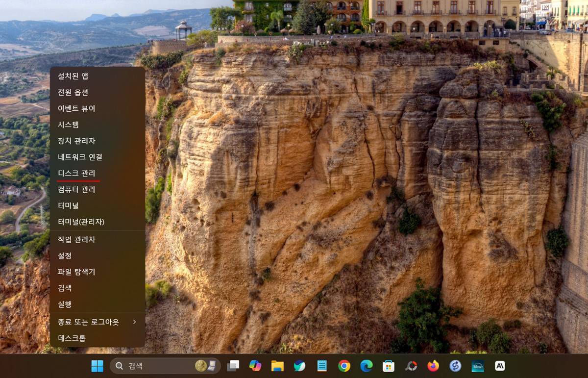Open 터미널 from the menu
Image resolution: width=588 pixels, height=378 pixels.
[x=98, y=205]
